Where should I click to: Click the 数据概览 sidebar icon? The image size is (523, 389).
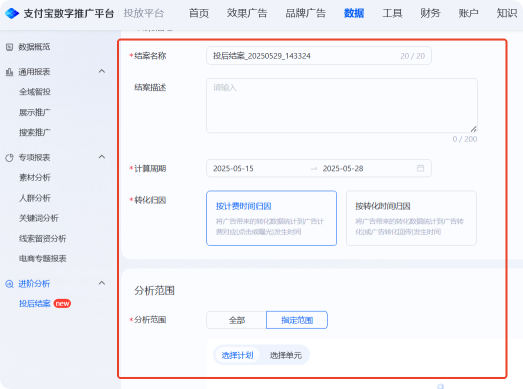pyautogui.click(x=10, y=47)
